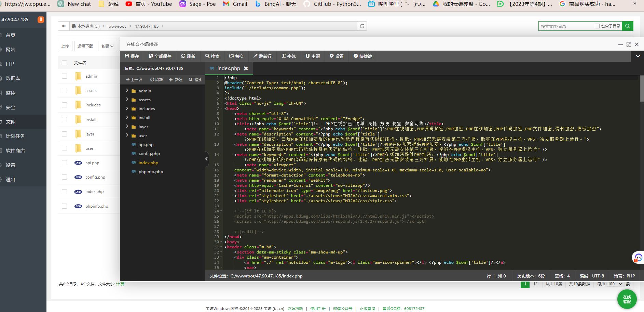Open editor Settings (设置) in toolbar

pyautogui.click(x=337, y=56)
